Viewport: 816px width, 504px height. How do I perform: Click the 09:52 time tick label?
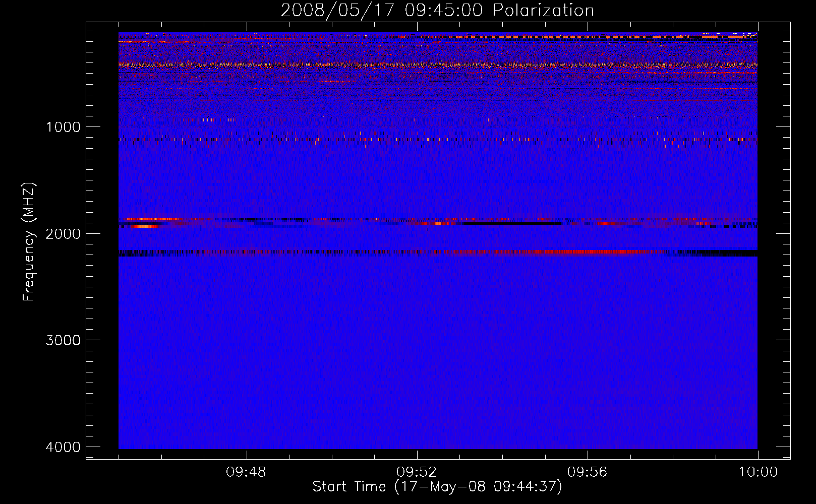click(417, 472)
